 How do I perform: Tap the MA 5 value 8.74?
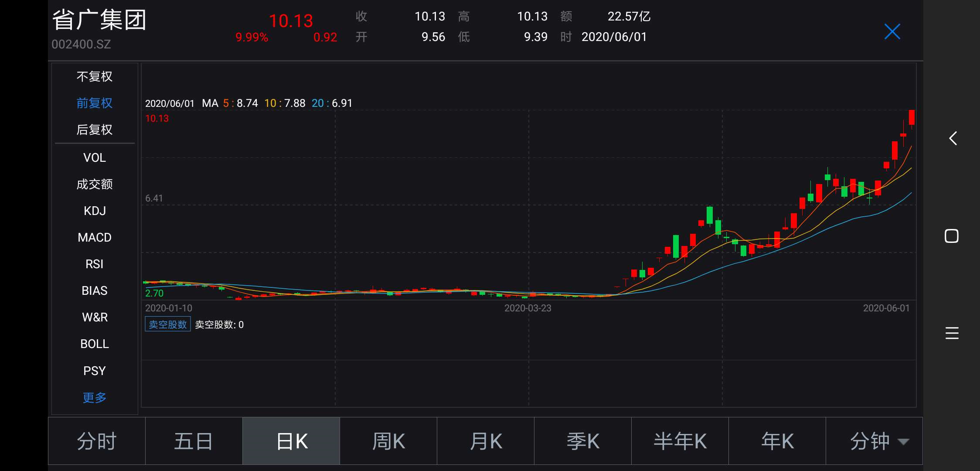click(x=247, y=103)
